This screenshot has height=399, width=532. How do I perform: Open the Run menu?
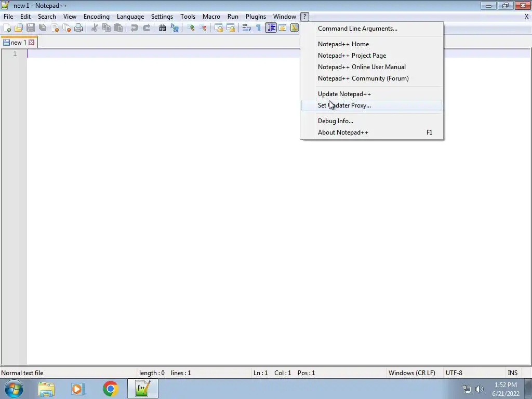pyautogui.click(x=233, y=17)
